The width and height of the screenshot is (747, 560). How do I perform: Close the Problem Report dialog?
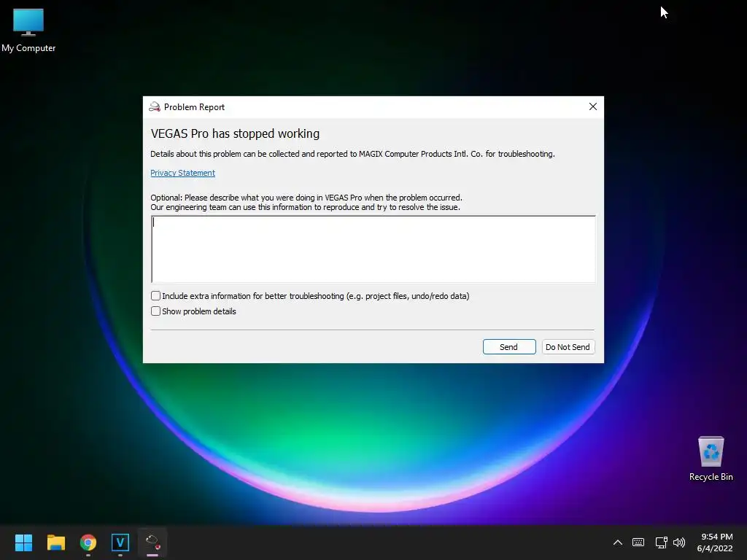point(592,106)
